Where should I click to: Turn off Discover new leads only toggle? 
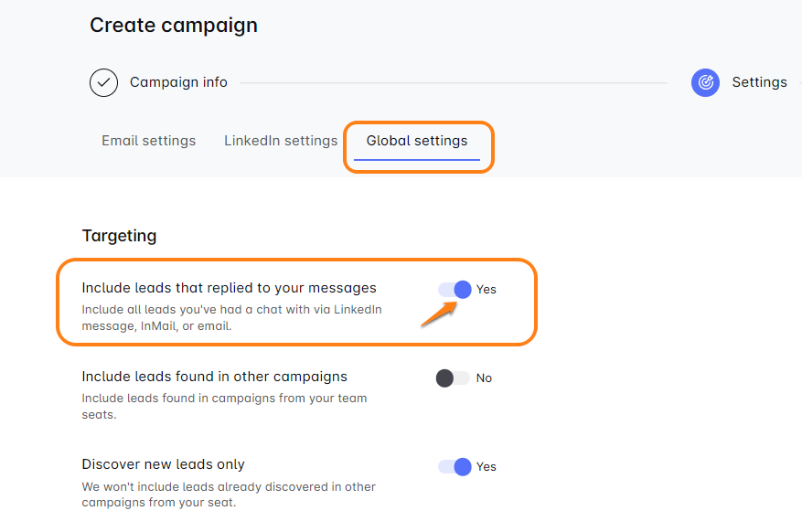tap(454, 467)
